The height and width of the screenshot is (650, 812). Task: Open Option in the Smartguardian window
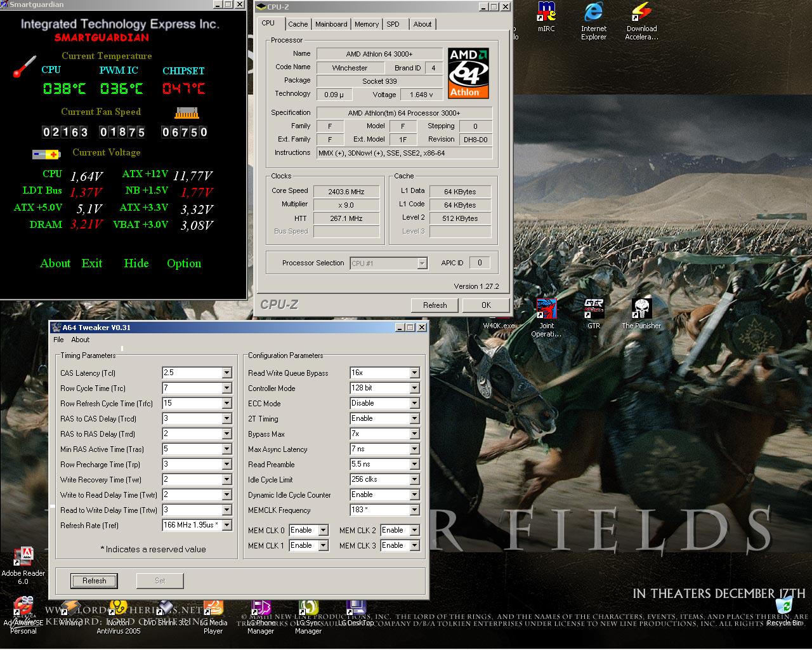coord(184,263)
